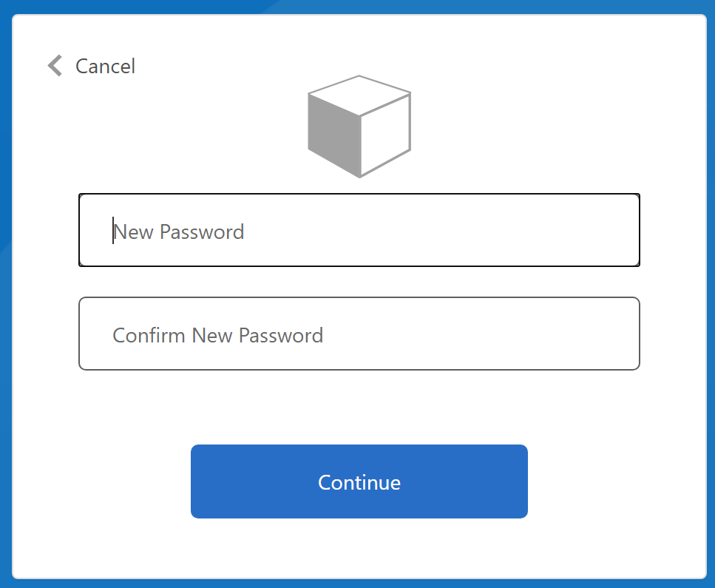Click the Confirm New Password placeholder text

coord(217,335)
